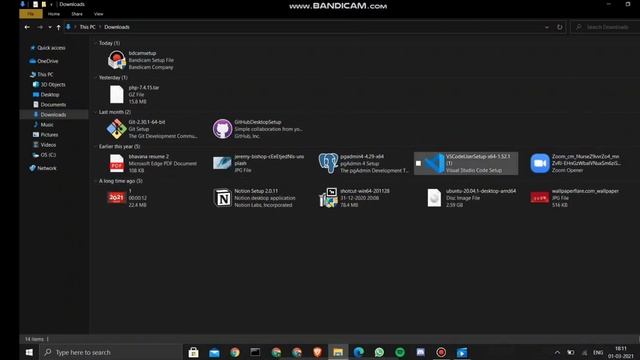
Task: Open Microsoft Store from taskbar
Action: 193,352
